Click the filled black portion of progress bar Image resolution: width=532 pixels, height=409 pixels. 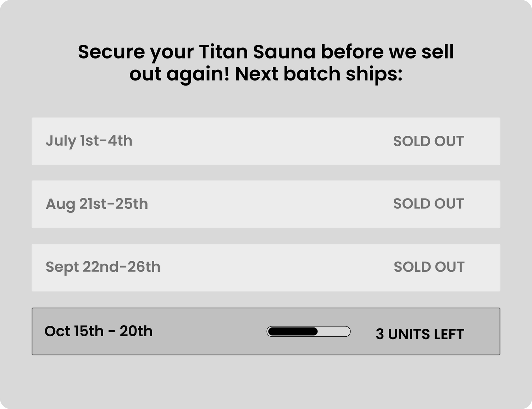tap(293, 331)
